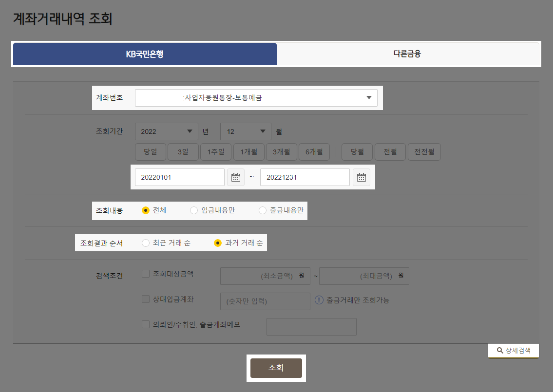Viewport: 553px width, 392px height.
Task: Check the 조회대상금액 amount filter checkbox
Action: [145, 273]
